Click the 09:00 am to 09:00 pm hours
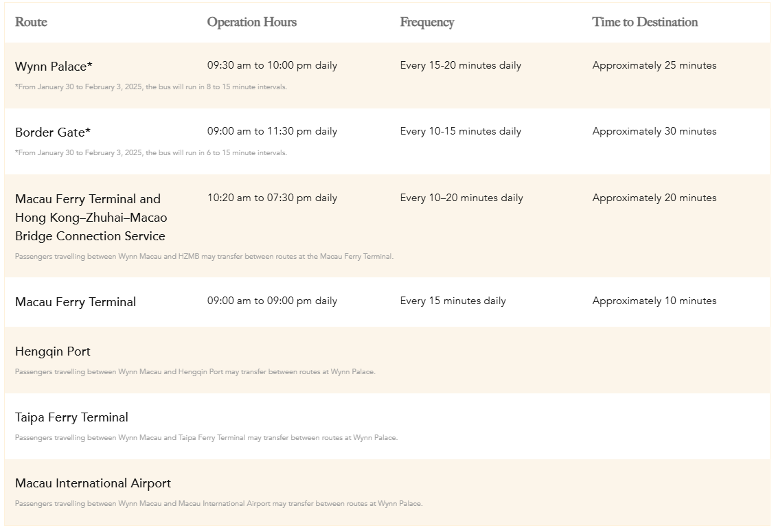Viewport: 776px width, 532px height. [272, 301]
